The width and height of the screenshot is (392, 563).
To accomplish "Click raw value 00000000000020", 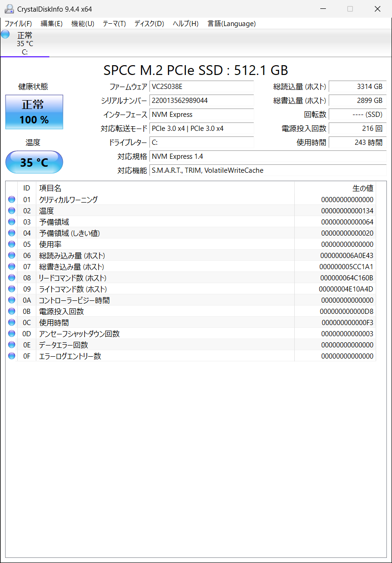I will pyautogui.click(x=347, y=233).
